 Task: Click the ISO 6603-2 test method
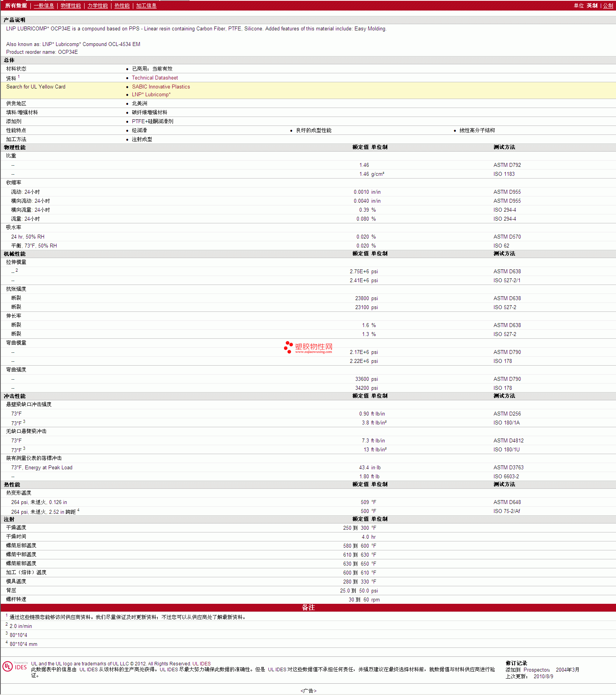point(506,477)
